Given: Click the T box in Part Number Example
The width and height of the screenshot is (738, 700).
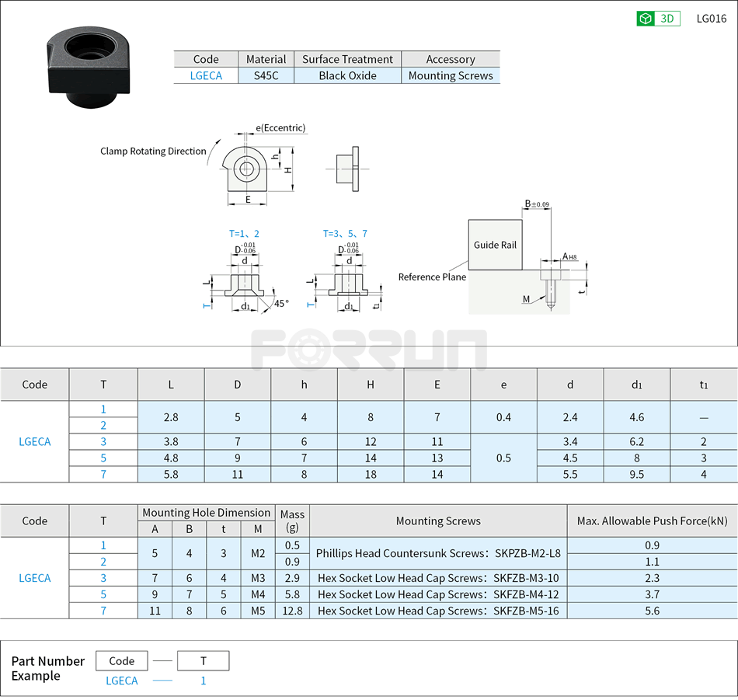Looking at the screenshot, I should [204, 661].
